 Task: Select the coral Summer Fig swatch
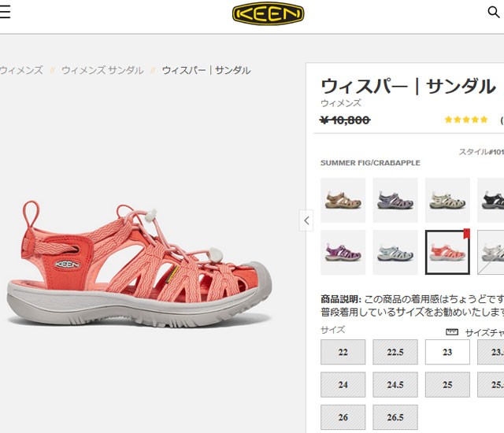pos(447,252)
